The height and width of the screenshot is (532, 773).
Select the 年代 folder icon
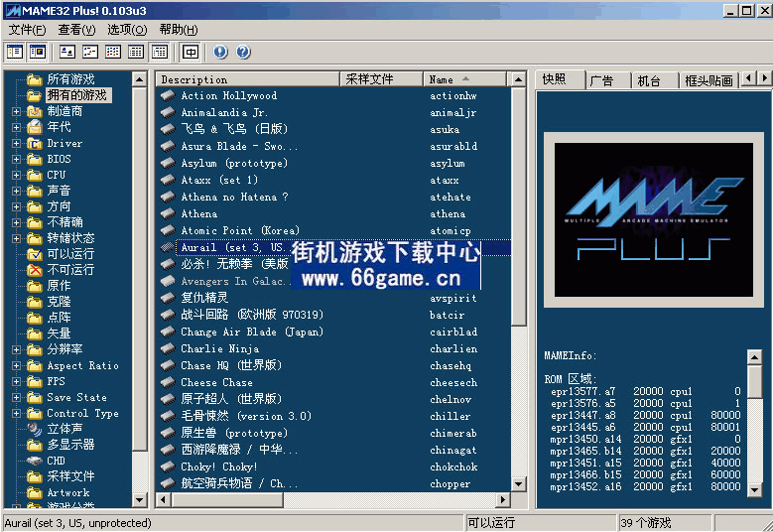pyautogui.click(x=35, y=127)
